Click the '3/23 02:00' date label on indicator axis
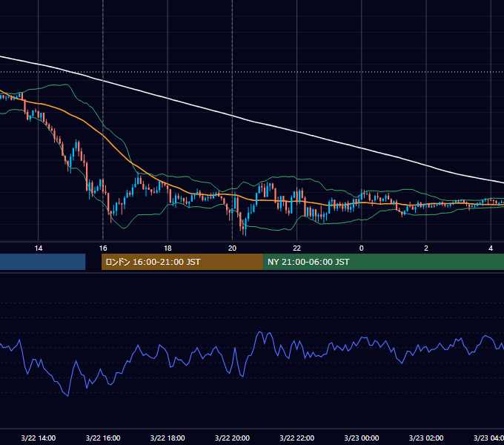 point(426,438)
